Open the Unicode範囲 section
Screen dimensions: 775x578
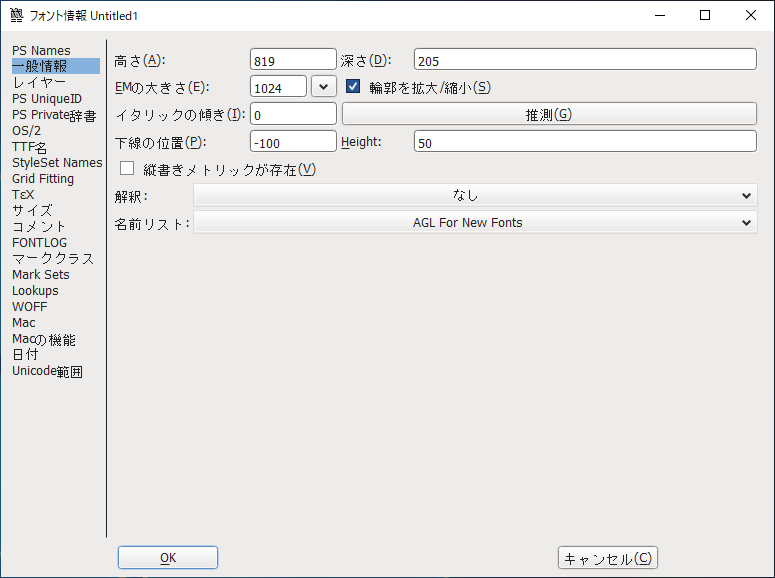(47, 371)
